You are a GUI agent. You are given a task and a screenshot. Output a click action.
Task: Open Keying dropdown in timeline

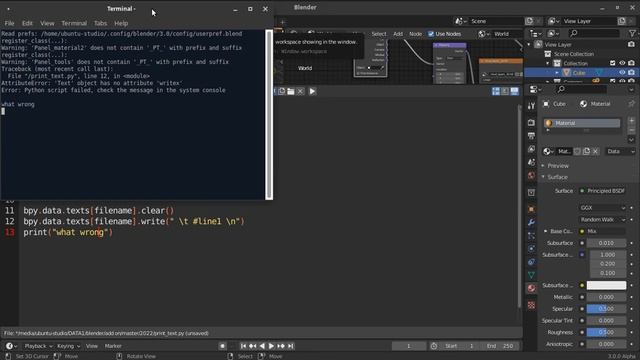click(68, 346)
